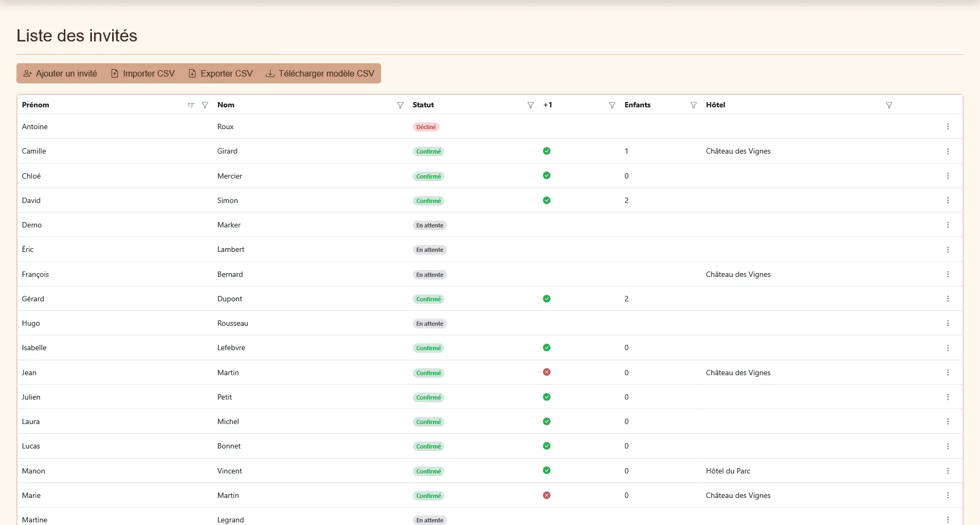Expand actions menu for David Simon

tap(948, 200)
